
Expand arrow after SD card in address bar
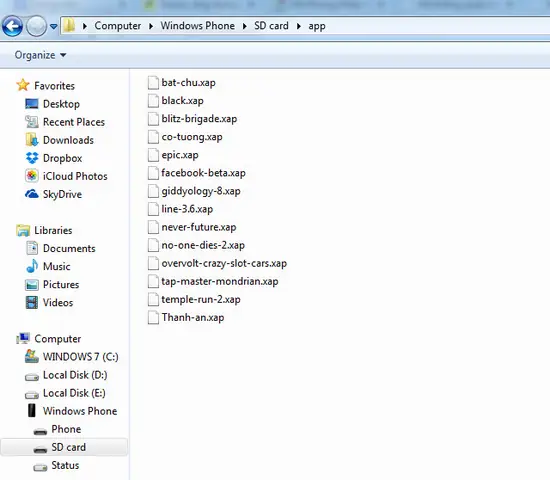pyautogui.click(x=299, y=26)
